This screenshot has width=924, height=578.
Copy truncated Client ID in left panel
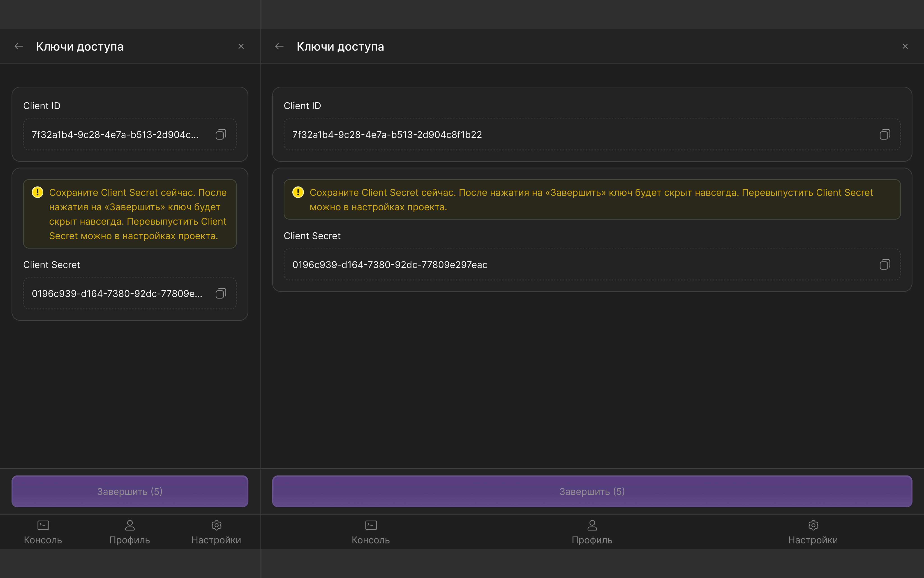[221, 135]
